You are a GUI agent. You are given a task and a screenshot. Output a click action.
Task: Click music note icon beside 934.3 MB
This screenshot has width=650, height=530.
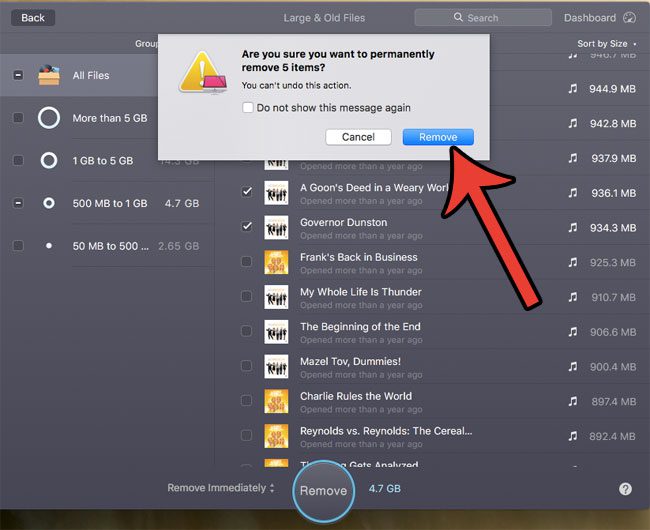pos(572,228)
